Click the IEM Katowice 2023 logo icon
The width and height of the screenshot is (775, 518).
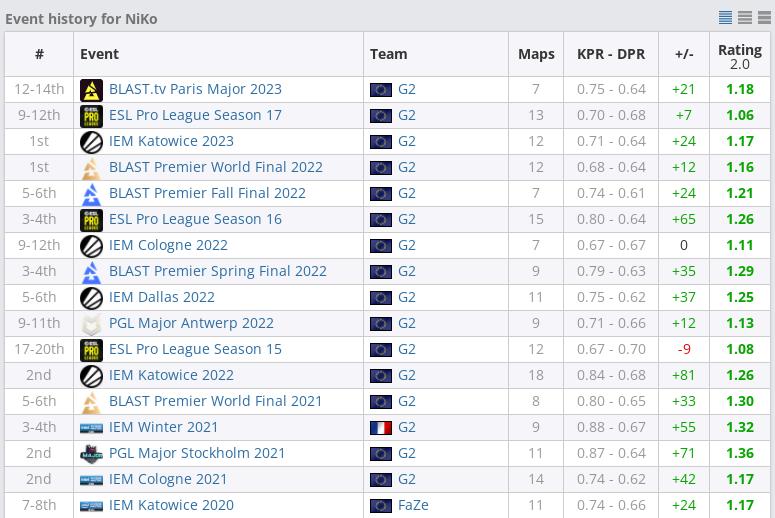pos(91,142)
